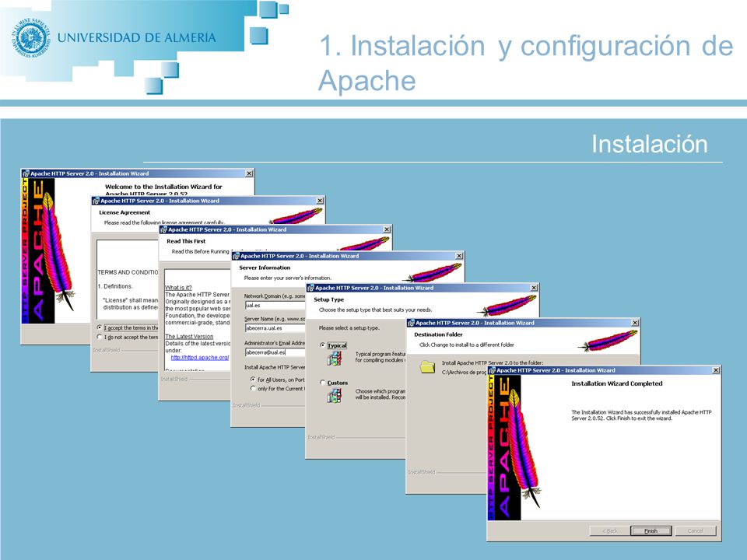
Task: Click the InstallShield label in the Setup Type window
Action: click(321, 437)
